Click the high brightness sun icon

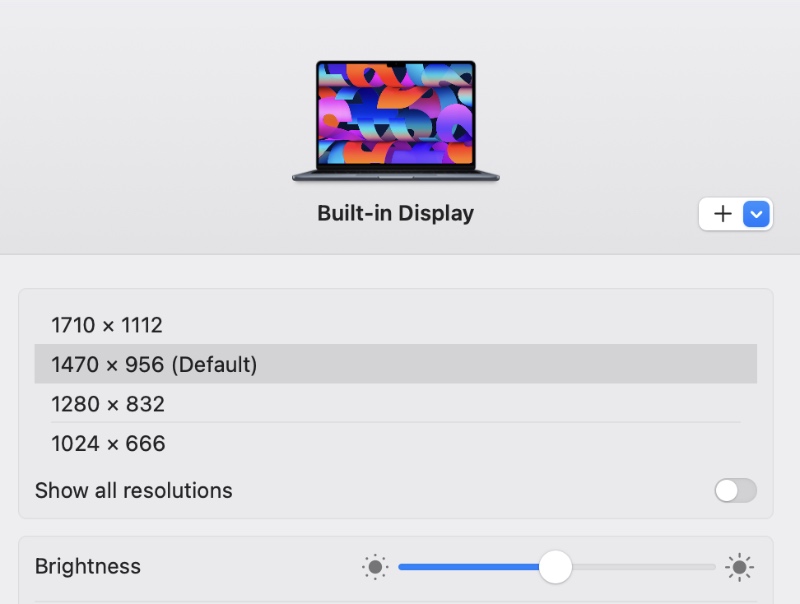(739, 568)
